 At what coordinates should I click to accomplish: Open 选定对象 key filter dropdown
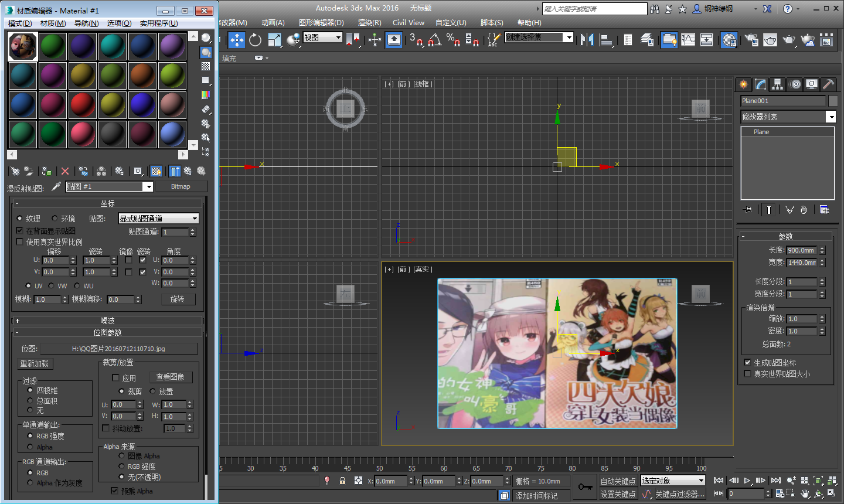(x=673, y=481)
